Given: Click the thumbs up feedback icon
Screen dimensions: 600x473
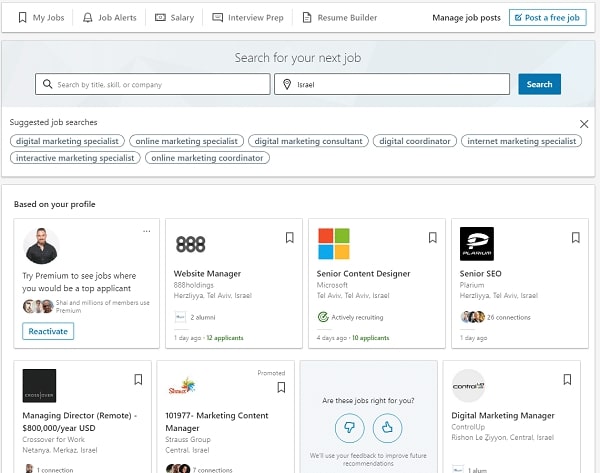Looking at the screenshot, I should pos(387,428).
